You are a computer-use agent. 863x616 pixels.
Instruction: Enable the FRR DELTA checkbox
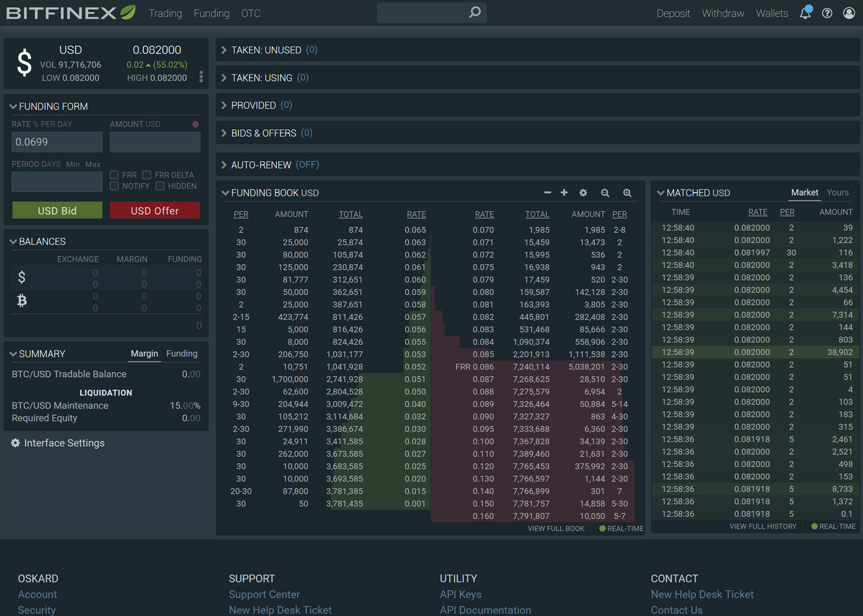147,175
